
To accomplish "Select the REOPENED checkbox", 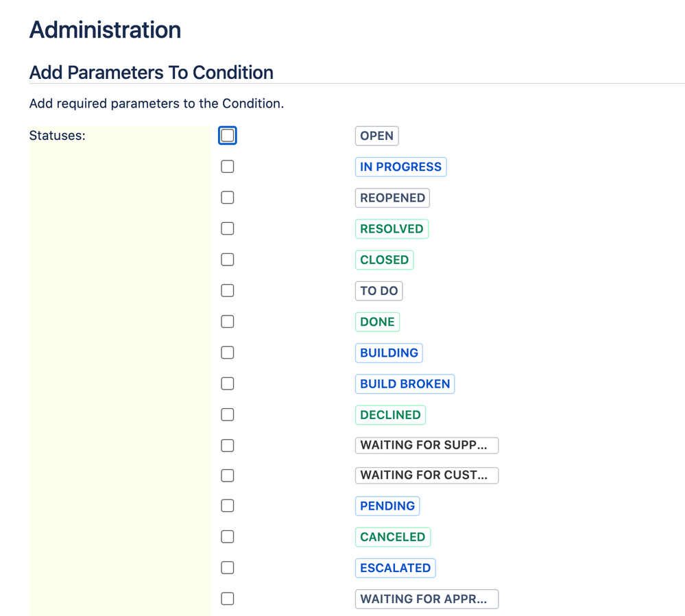I will click(227, 198).
